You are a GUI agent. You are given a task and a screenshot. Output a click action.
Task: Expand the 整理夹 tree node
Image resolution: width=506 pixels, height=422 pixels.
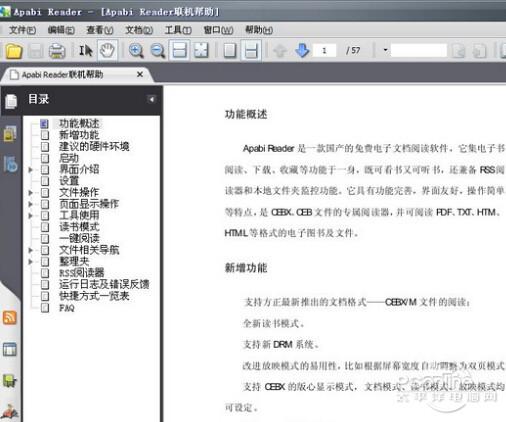coord(30,262)
